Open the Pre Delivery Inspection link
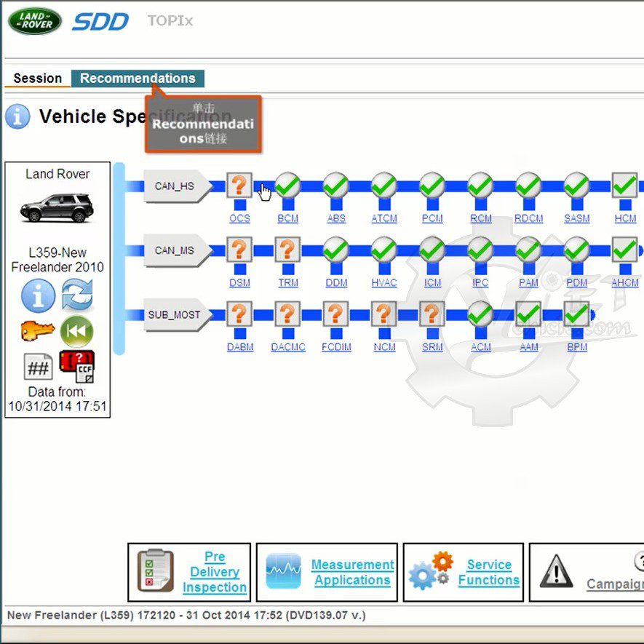Screen dimensions: 644x644 215,572
